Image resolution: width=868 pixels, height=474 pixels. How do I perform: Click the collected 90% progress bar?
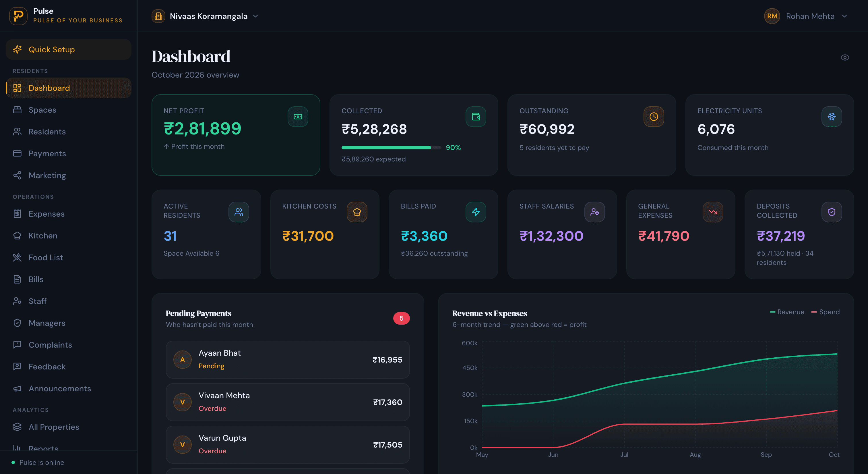(391, 148)
